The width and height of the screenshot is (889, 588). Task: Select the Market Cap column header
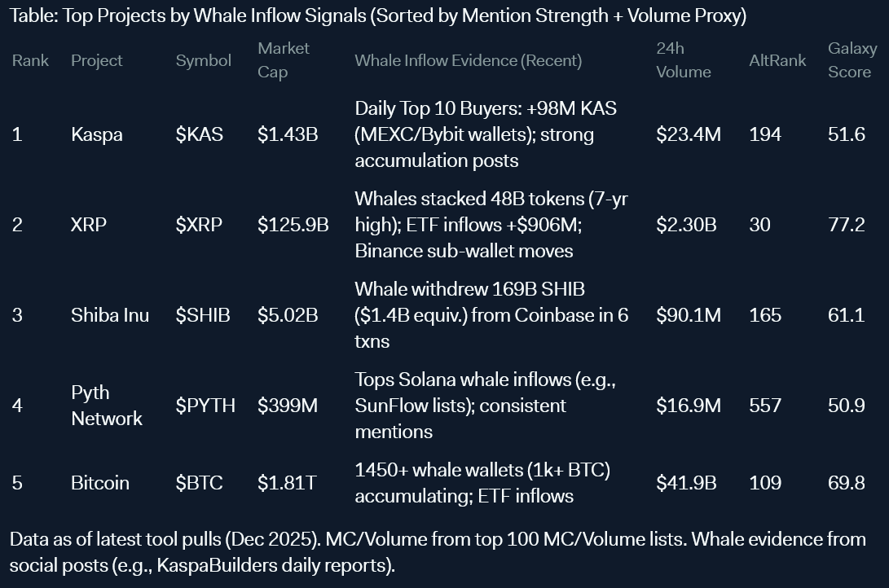[284, 60]
